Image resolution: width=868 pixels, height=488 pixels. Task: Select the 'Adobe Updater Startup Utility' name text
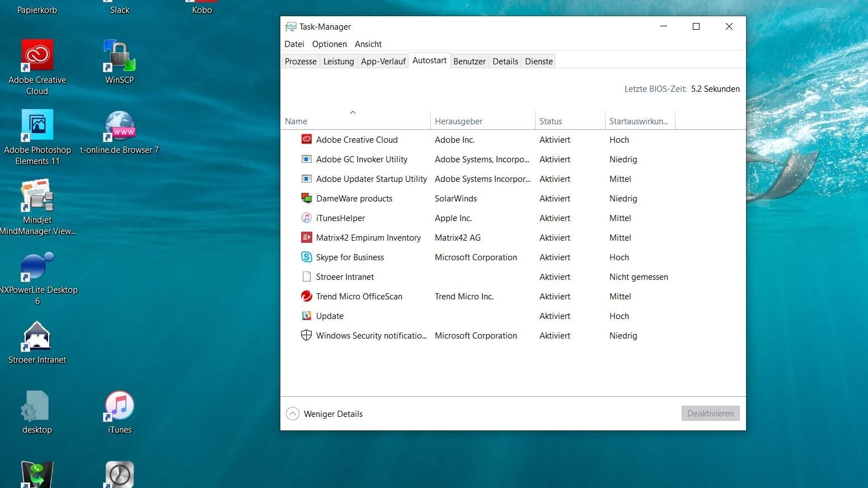coord(372,179)
